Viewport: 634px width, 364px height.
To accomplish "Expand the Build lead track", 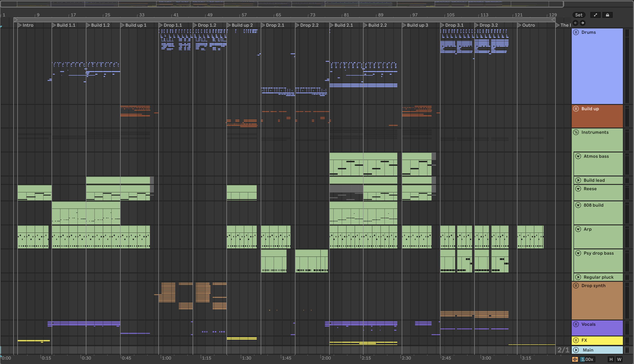I will click(x=578, y=180).
